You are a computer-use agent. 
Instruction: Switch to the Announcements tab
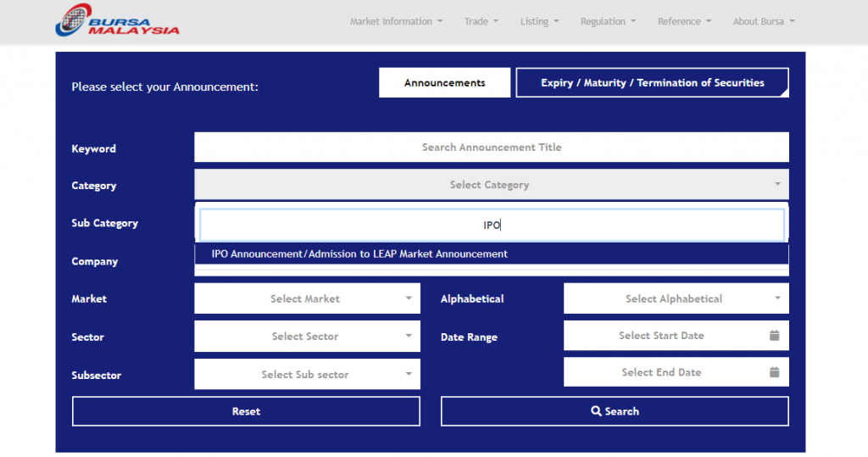(x=444, y=83)
